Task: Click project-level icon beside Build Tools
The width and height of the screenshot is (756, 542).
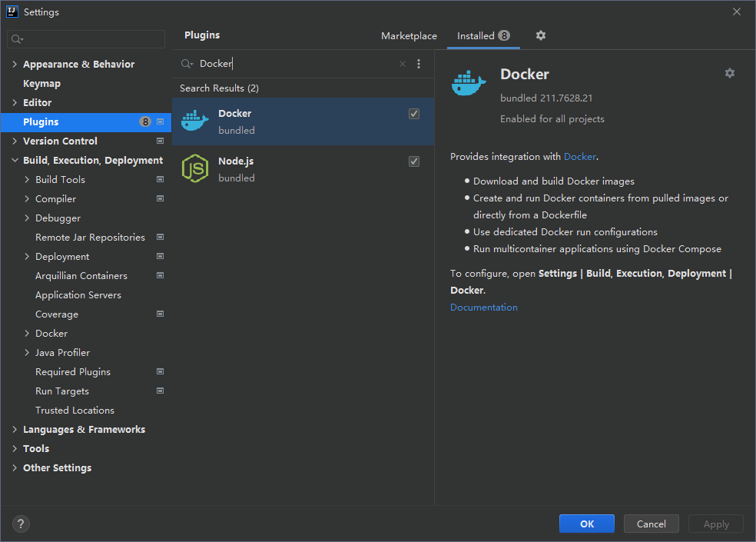Action: (x=160, y=179)
